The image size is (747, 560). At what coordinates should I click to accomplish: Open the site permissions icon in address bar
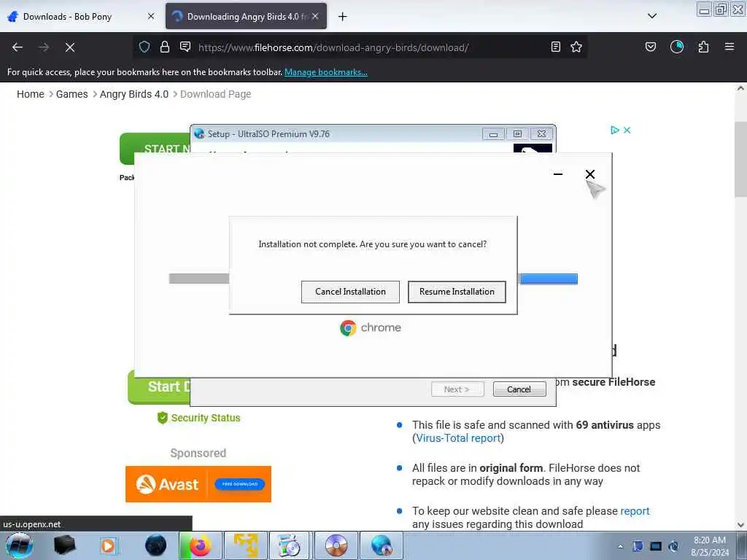(185, 47)
